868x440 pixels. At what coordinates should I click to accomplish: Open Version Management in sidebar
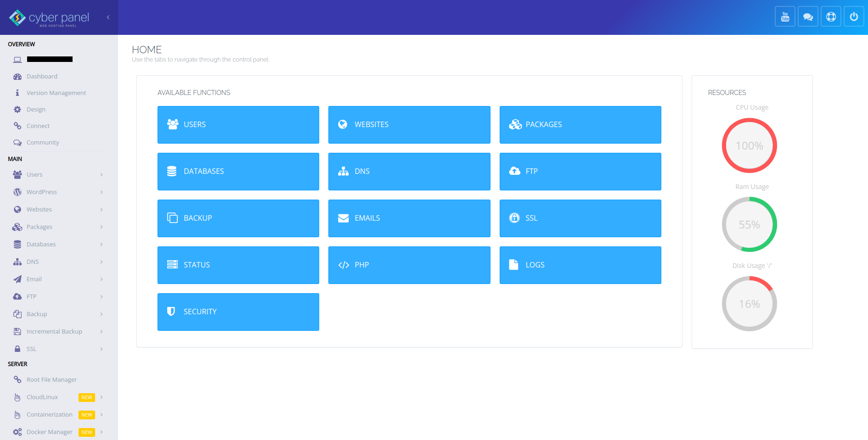(56, 93)
